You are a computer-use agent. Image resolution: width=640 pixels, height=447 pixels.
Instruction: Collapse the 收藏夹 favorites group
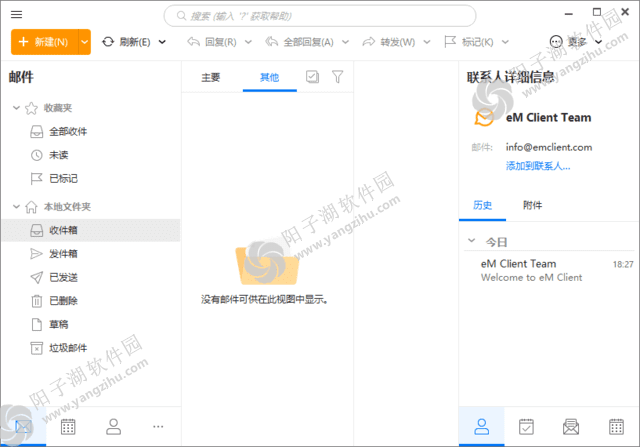[x=16, y=108]
